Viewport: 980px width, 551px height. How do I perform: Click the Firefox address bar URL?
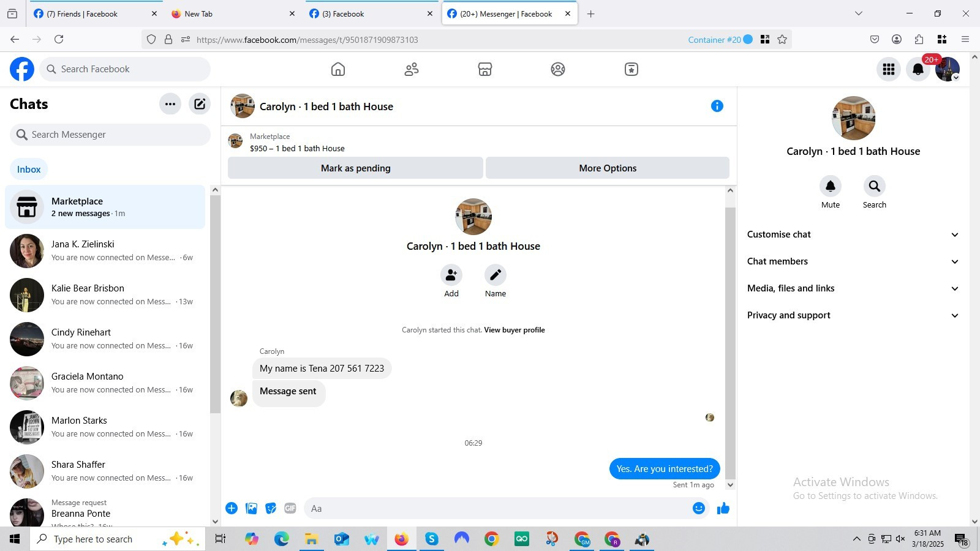pyautogui.click(x=307, y=40)
